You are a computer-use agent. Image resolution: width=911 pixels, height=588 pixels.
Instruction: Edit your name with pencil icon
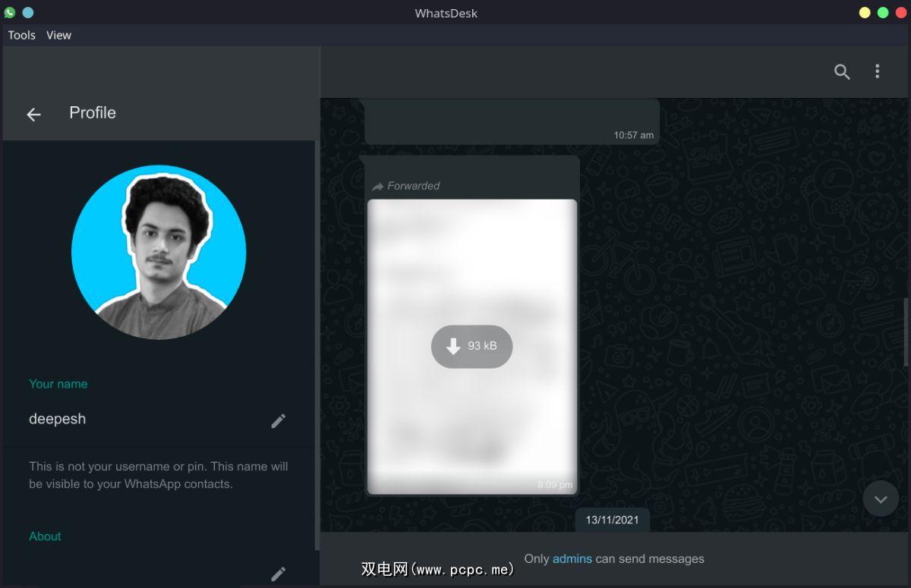pos(279,420)
